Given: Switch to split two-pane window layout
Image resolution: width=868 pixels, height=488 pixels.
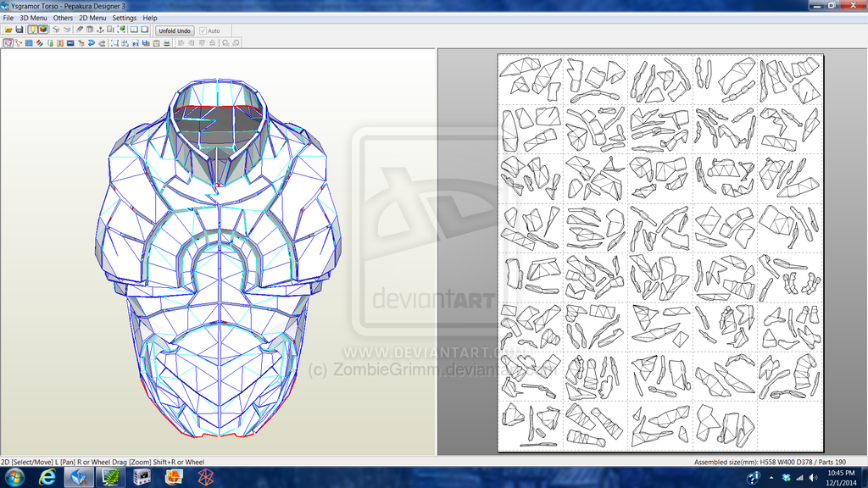Looking at the screenshot, I should click(x=134, y=30).
